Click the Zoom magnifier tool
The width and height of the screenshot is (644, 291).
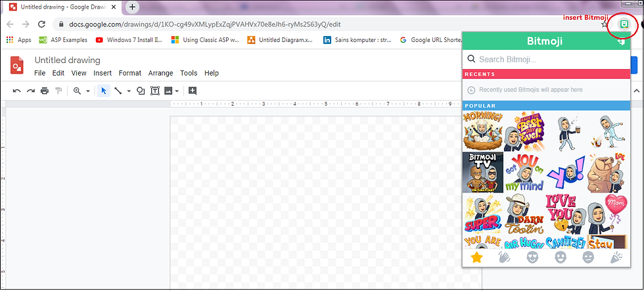[77, 91]
